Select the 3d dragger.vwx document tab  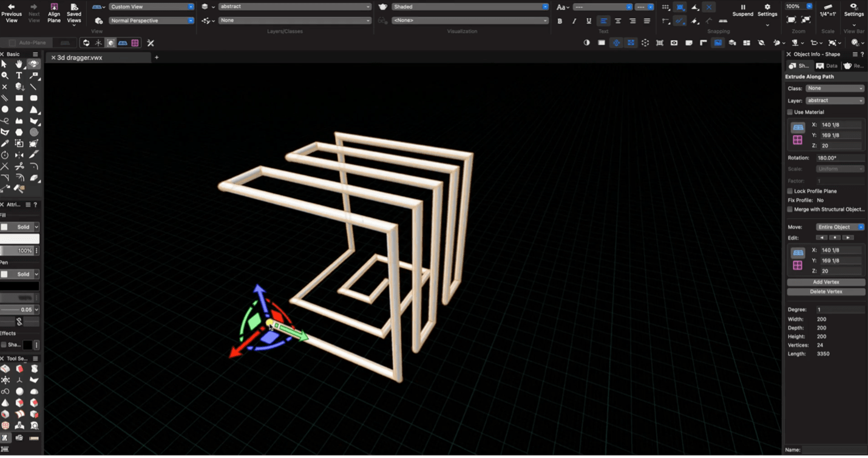click(x=98, y=58)
